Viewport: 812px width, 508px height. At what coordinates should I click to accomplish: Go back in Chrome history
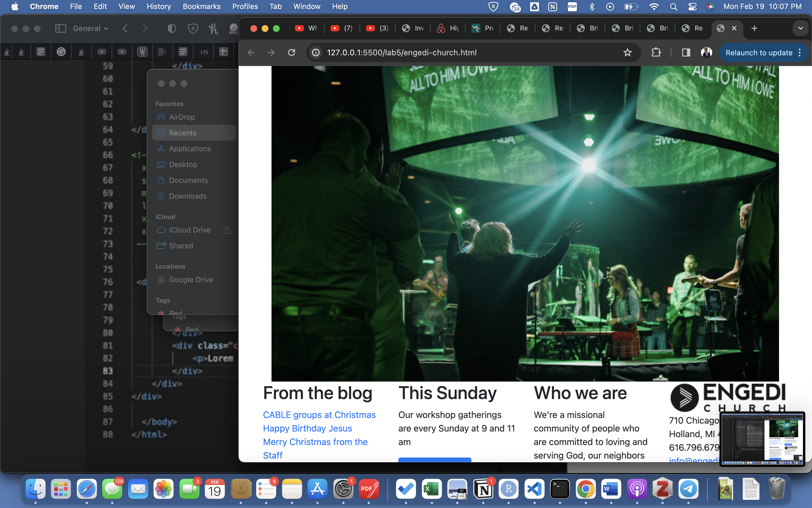pyautogui.click(x=251, y=52)
